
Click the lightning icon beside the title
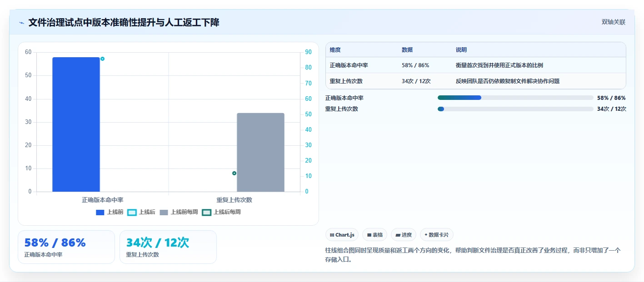point(21,23)
